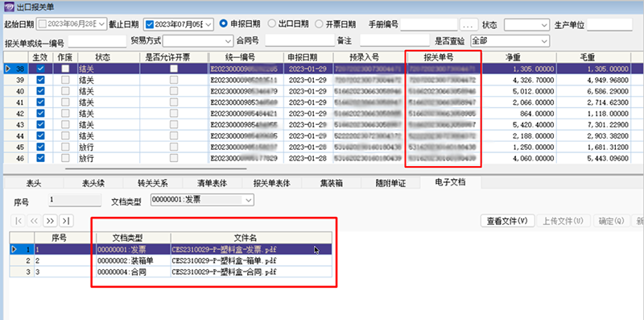Switch to the 集装箱 tab
Screen dimensions: 644x320
coord(332,183)
